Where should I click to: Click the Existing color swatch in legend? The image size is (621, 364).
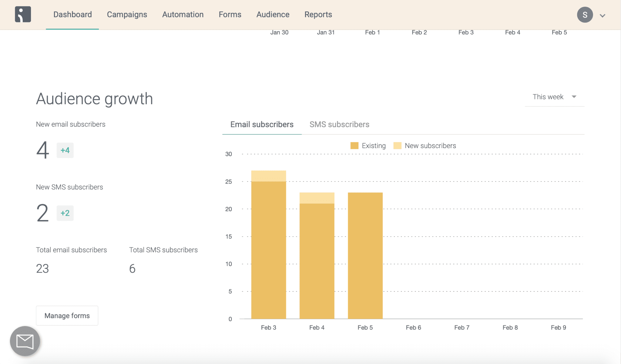point(355,145)
